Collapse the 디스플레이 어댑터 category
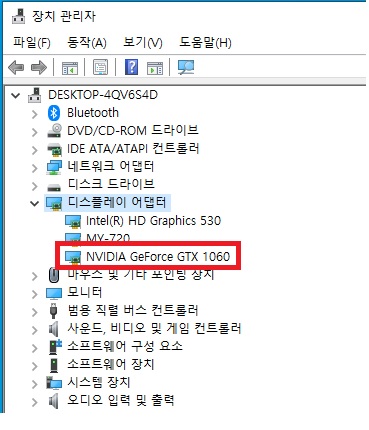The image size is (369, 430). 34,203
